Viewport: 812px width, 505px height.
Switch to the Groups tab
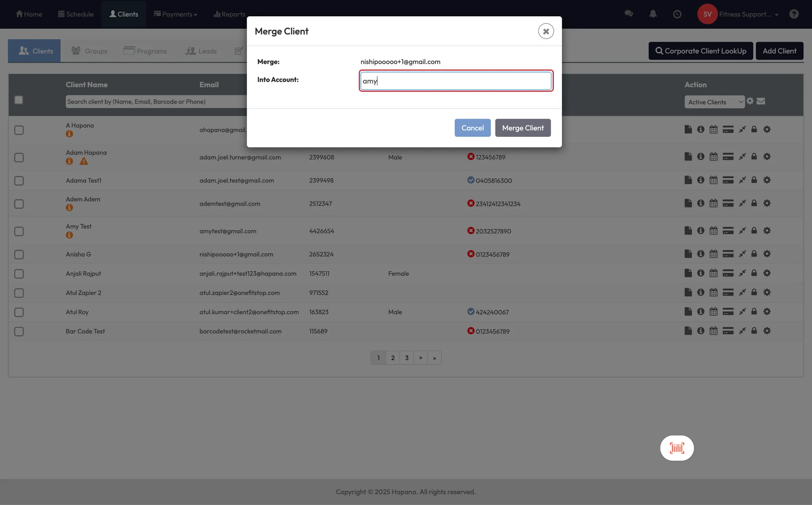[89, 51]
